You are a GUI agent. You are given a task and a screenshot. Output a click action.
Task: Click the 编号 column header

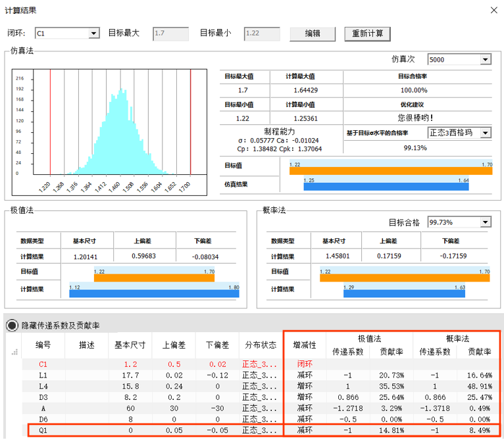pyautogui.click(x=43, y=345)
